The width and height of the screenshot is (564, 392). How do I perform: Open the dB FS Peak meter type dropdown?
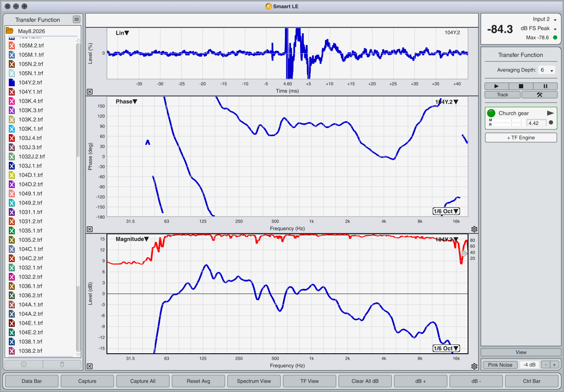pyautogui.click(x=539, y=29)
